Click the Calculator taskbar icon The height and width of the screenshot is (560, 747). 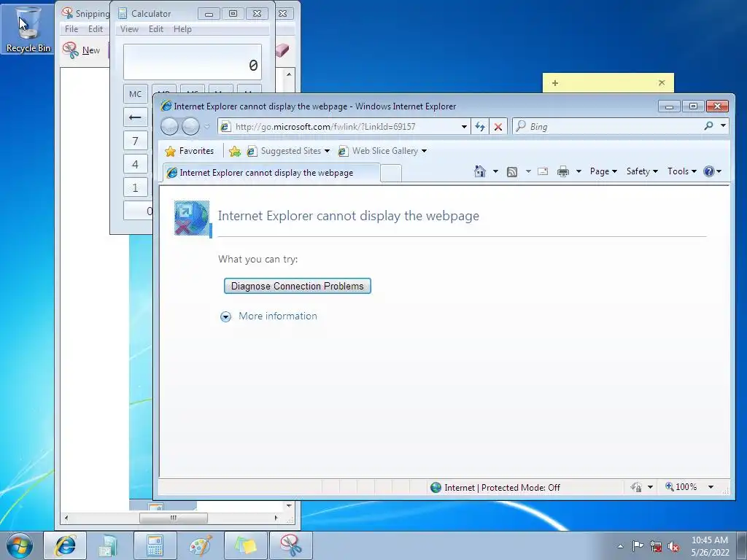point(155,545)
